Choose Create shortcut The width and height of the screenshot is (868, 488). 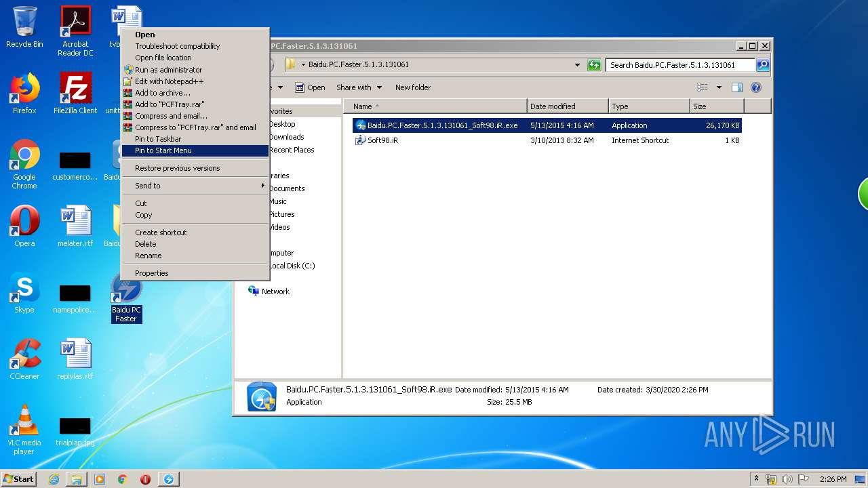pos(195,232)
